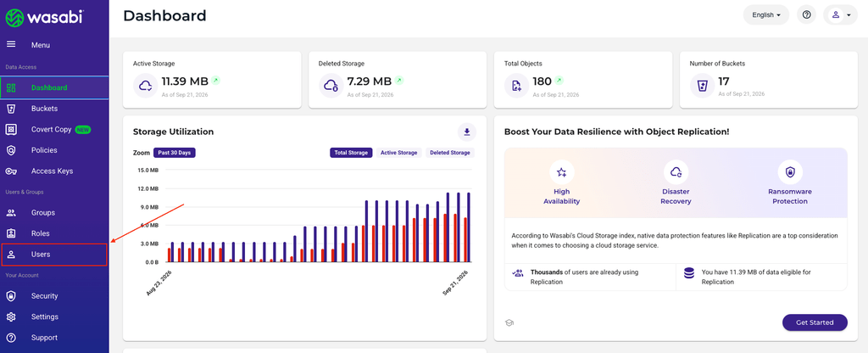Download the Storage Utilization chart data
This screenshot has height=353, width=868.
point(467,132)
